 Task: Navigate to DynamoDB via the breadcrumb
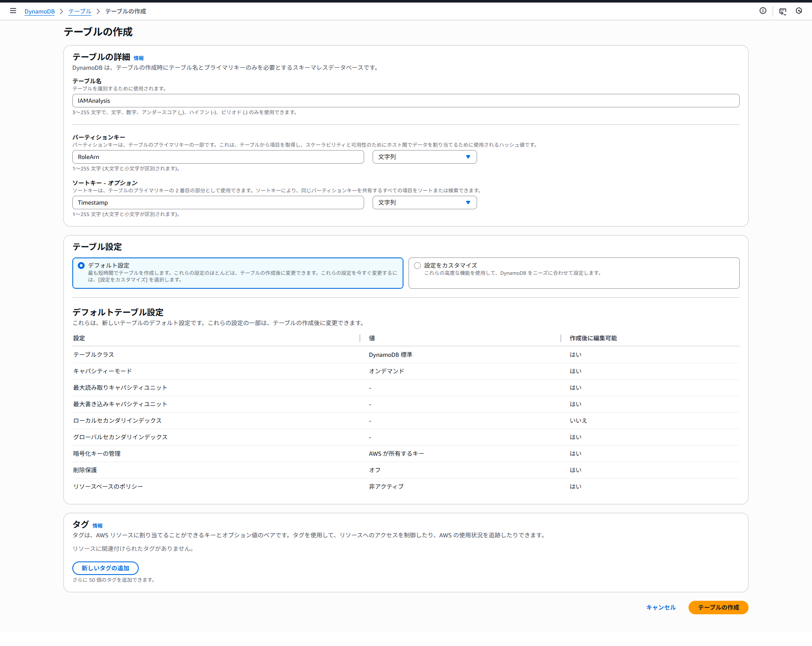click(x=39, y=11)
